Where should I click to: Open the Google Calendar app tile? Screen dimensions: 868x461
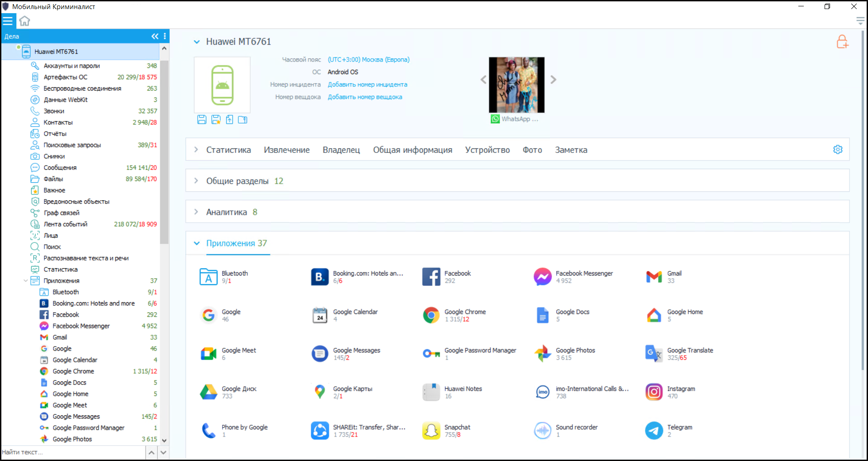345,315
